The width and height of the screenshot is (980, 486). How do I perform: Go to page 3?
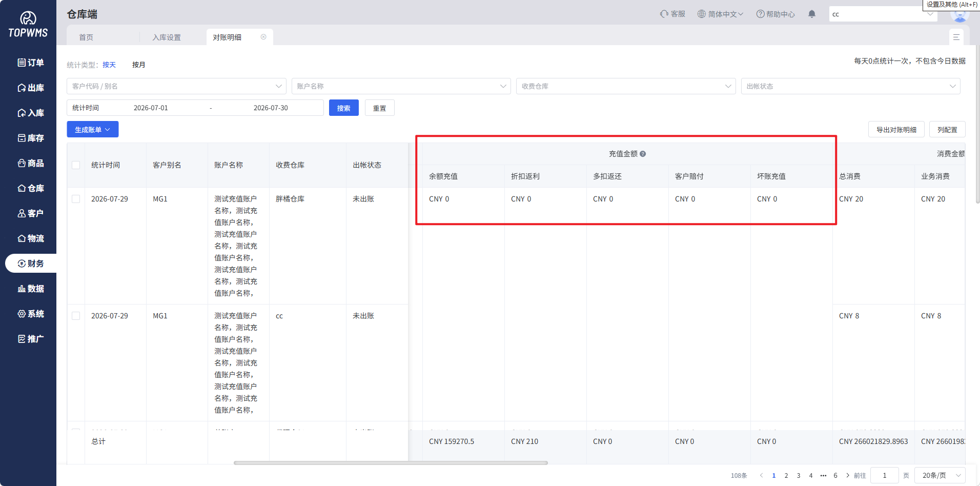click(x=799, y=475)
